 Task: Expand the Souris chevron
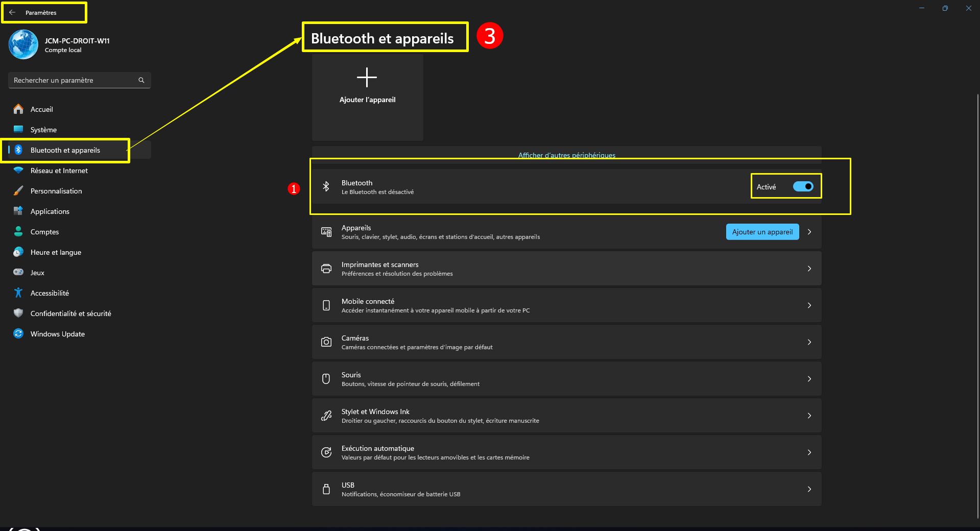coord(809,379)
